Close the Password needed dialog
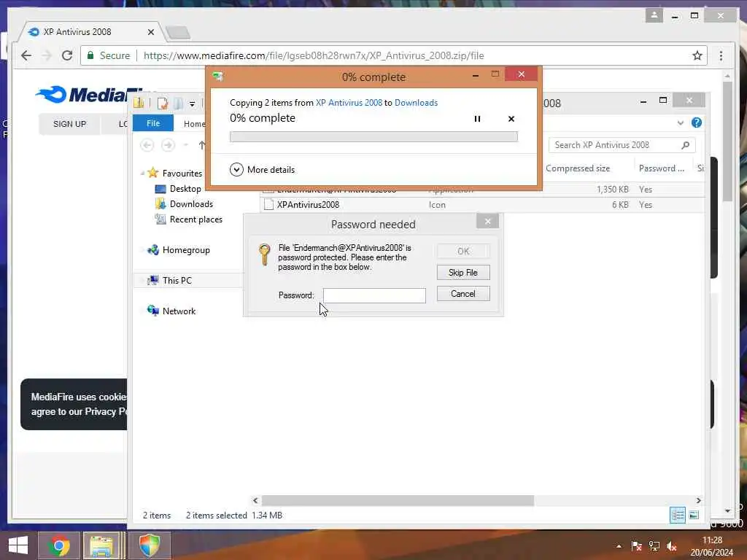747x560 pixels. tap(487, 221)
